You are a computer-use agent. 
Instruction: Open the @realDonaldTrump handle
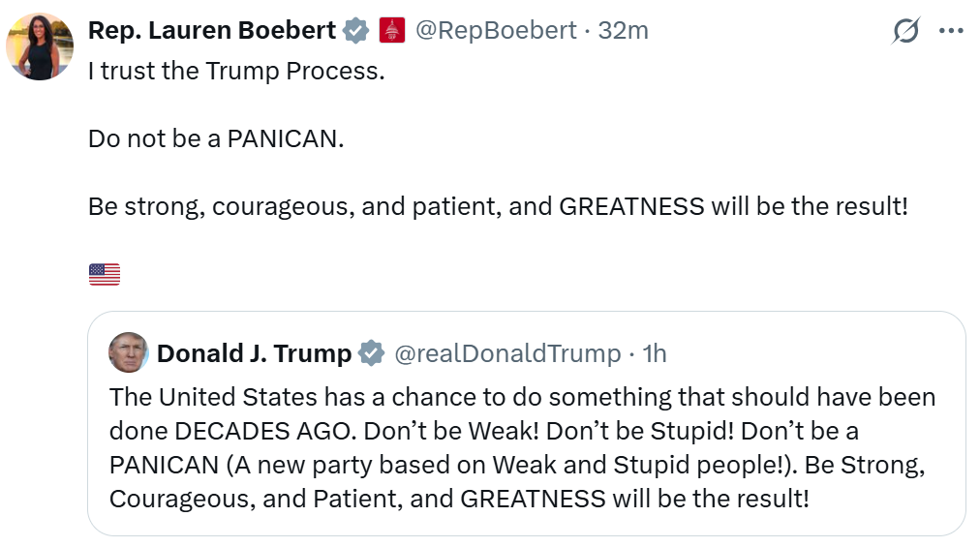[507, 353]
